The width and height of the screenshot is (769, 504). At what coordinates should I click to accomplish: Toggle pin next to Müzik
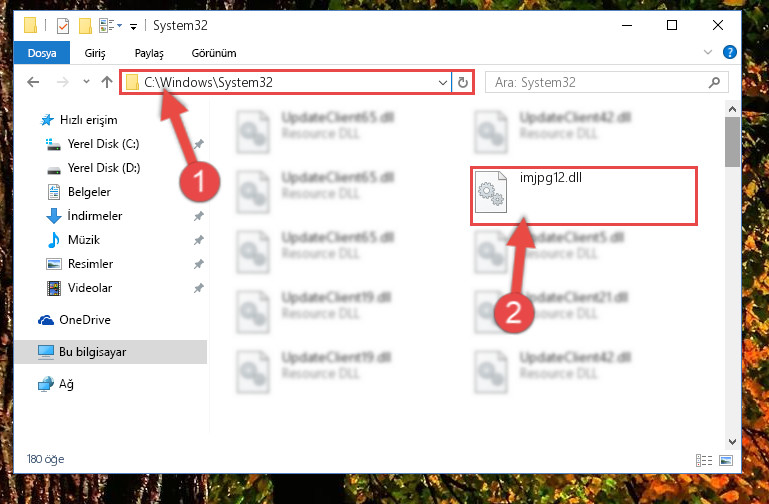click(x=199, y=240)
